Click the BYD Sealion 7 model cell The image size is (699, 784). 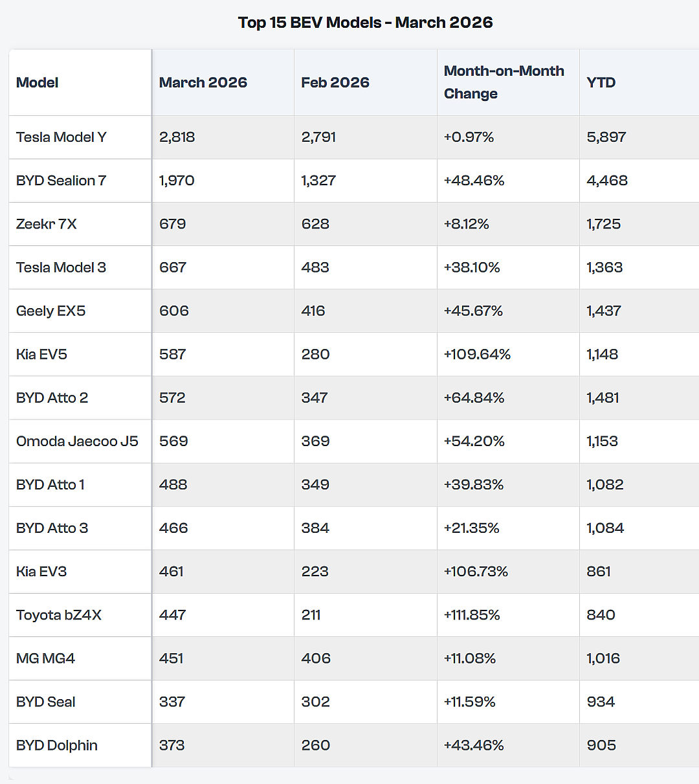click(80, 181)
